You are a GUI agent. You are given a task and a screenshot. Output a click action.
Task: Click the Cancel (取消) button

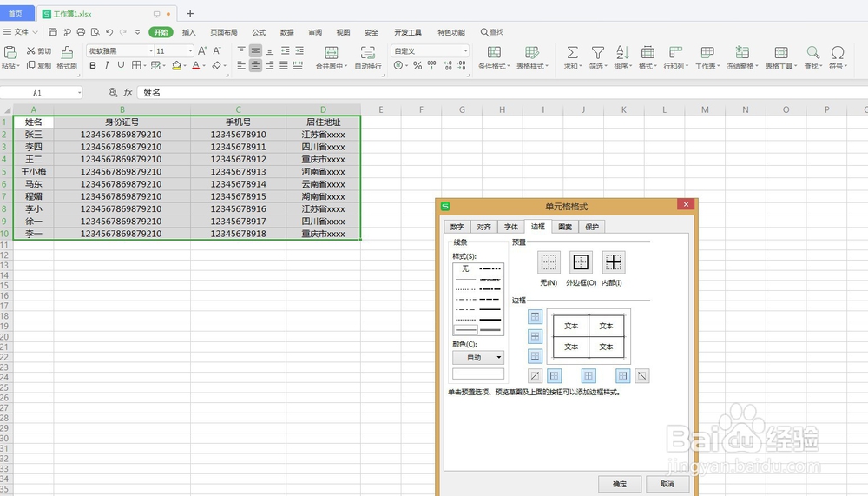point(667,484)
